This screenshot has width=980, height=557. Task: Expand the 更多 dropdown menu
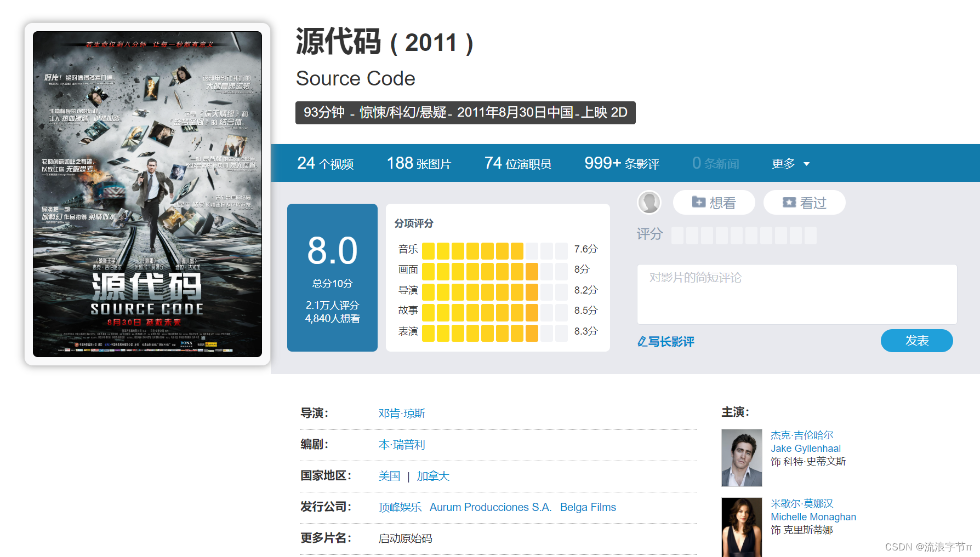[790, 163]
